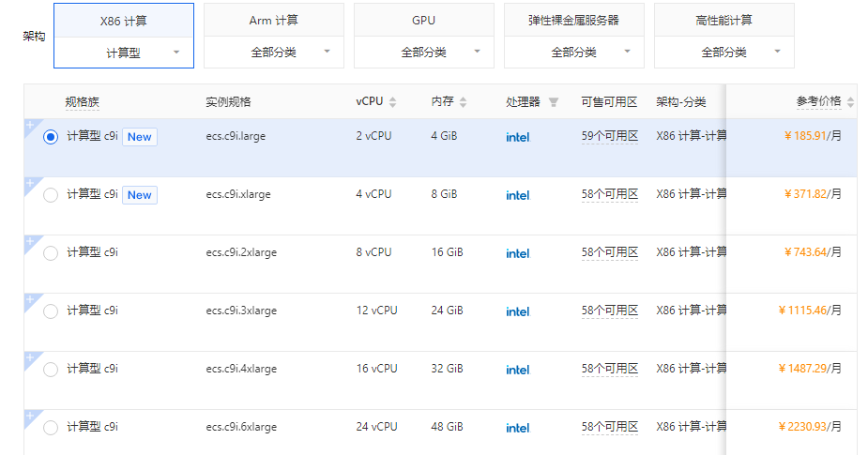This screenshot has width=868, height=455.
Task: Click the New badge on ecs.c9i.xlarge row
Action: point(140,195)
